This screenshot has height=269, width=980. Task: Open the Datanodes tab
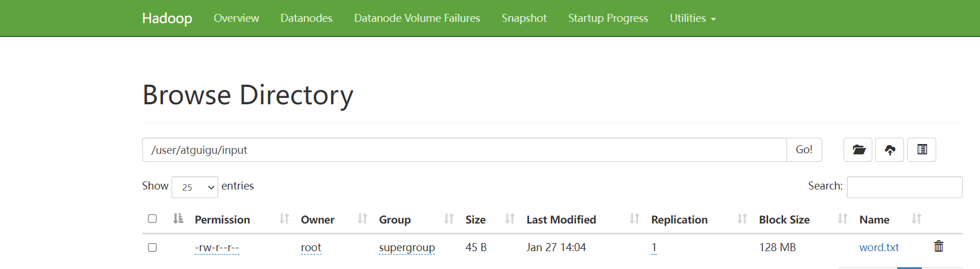[306, 18]
